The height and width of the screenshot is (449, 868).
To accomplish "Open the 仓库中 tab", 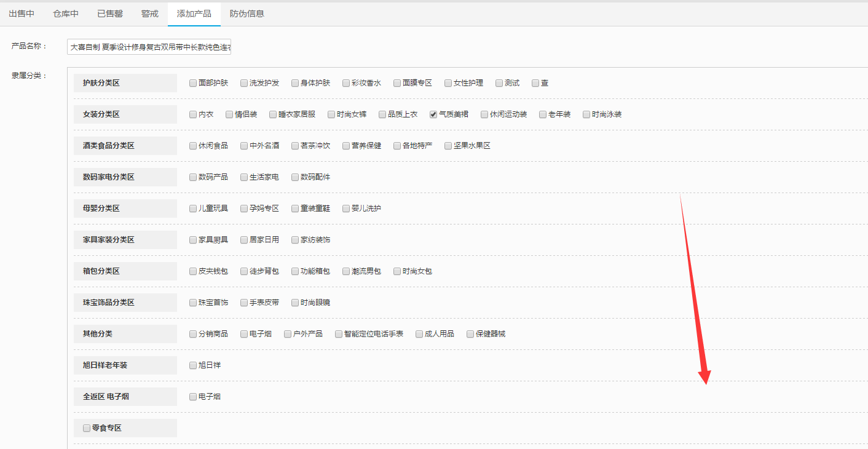I will [66, 14].
